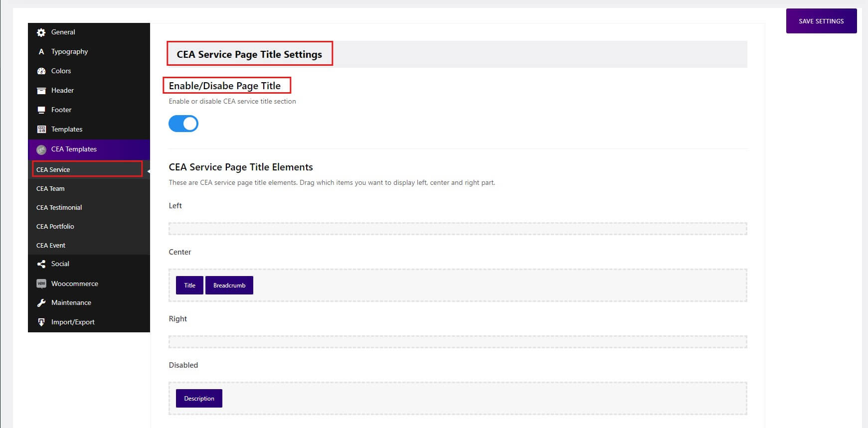Open the CEA Team submenu item
The width and height of the screenshot is (868, 428).
tap(50, 189)
